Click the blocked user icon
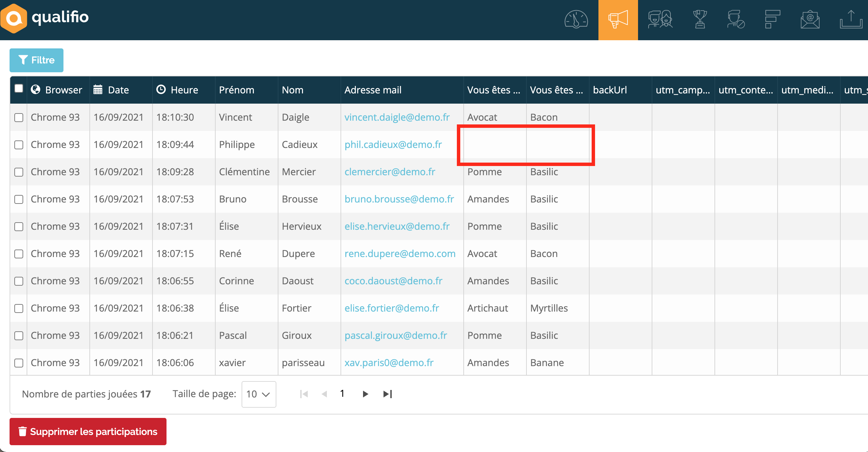 [736, 19]
